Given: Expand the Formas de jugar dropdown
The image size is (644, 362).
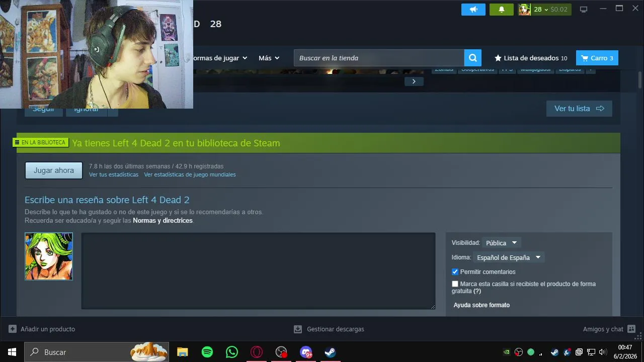Looking at the screenshot, I should (220, 58).
